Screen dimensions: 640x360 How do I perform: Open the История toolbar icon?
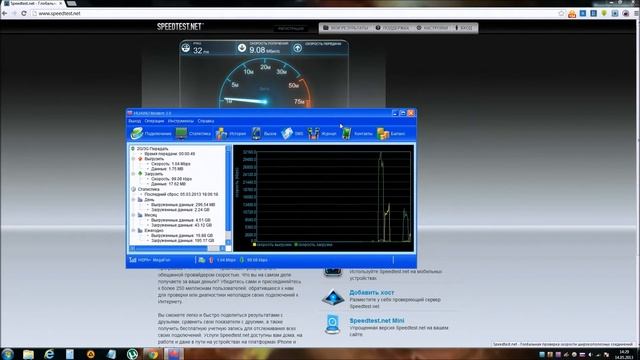[221, 133]
